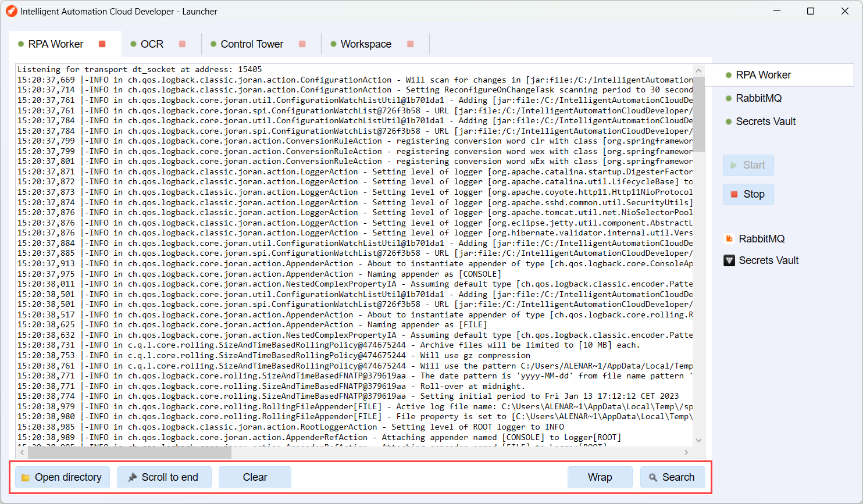The width and height of the screenshot is (863, 504).
Task: Click the horizontal scrollbar's left arrow
Action: point(22,452)
